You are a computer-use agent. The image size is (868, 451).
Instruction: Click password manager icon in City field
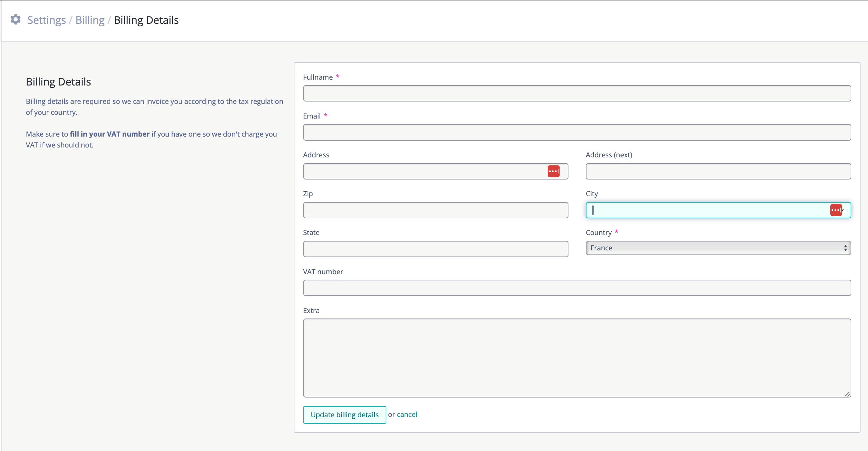click(836, 210)
